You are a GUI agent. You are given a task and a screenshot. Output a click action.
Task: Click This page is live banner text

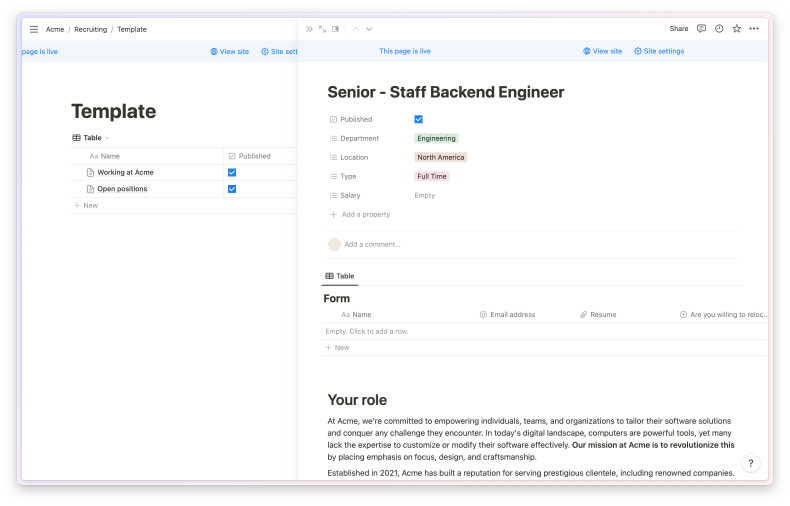click(x=405, y=51)
